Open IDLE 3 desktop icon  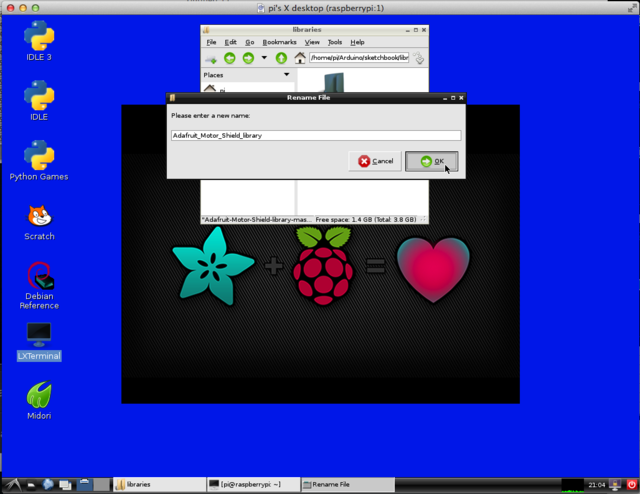[x=39, y=37]
